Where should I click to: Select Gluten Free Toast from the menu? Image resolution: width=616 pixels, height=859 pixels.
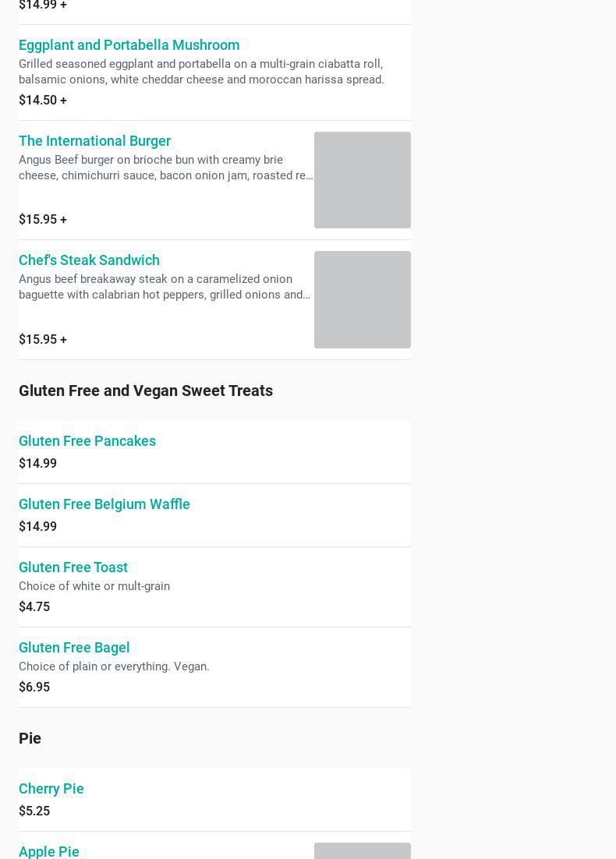click(73, 567)
